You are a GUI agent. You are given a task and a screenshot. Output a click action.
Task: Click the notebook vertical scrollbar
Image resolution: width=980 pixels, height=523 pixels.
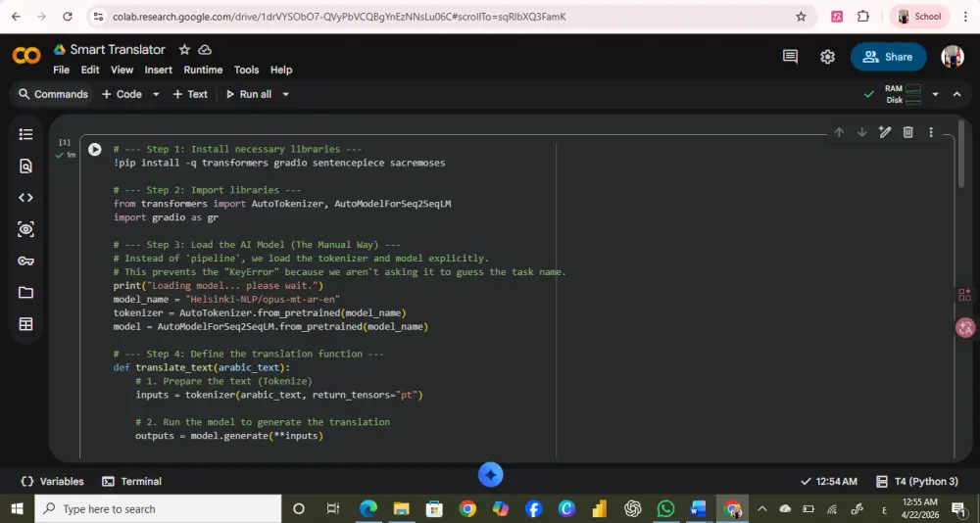tap(961, 153)
